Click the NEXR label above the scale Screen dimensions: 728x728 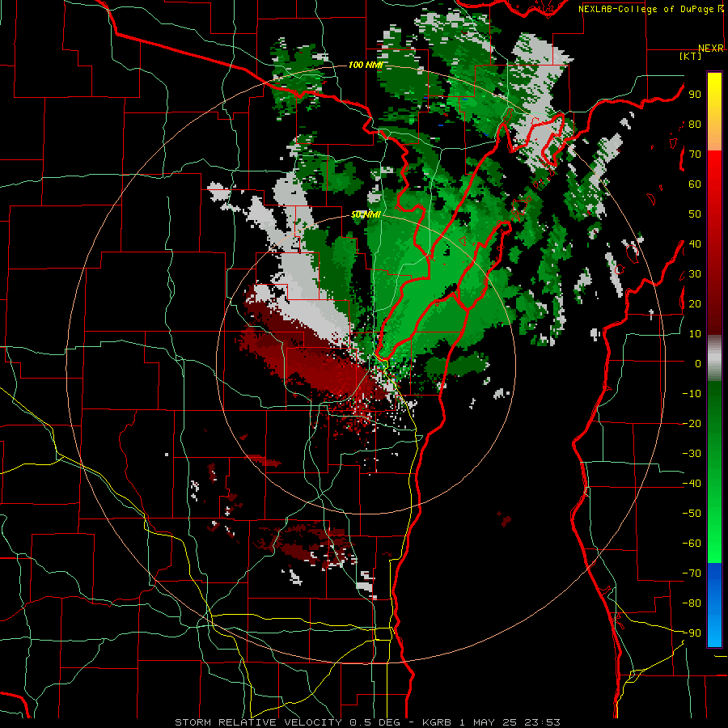click(x=711, y=49)
